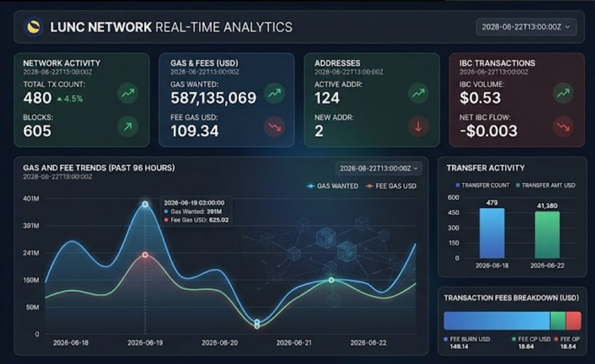
Task: Click the Total TX Count value 480
Action: click(37, 98)
